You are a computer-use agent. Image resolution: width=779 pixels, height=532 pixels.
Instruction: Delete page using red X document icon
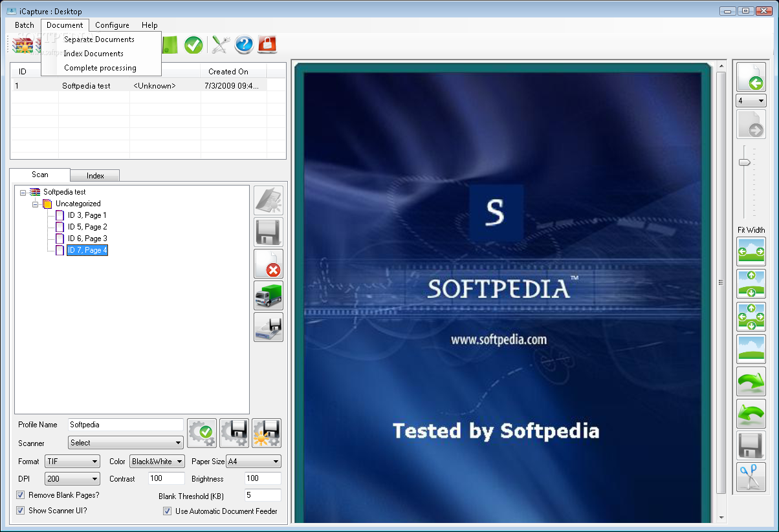(x=269, y=264)
